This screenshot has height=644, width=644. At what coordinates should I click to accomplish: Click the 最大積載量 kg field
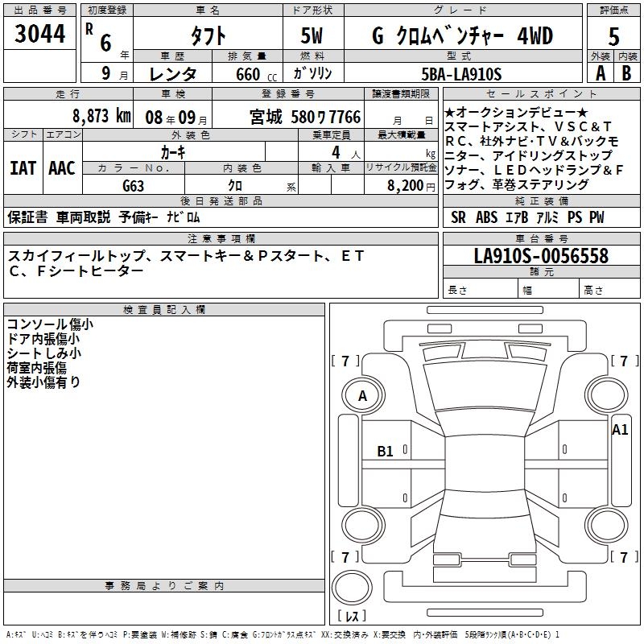click(x=401, y=151)
